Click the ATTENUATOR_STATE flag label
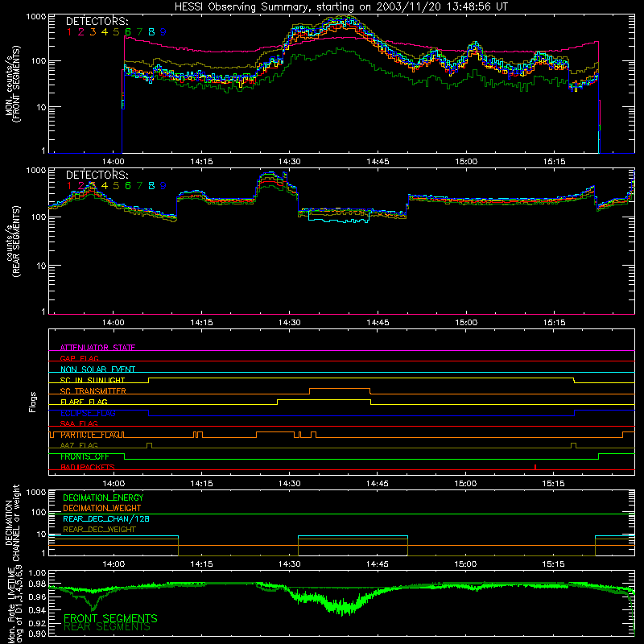The height and width of the screenshot is (644, 644). [x=97, y=348]
